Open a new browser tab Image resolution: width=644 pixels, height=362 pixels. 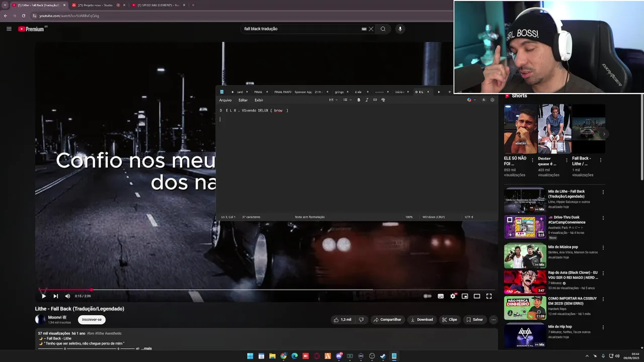193,5
